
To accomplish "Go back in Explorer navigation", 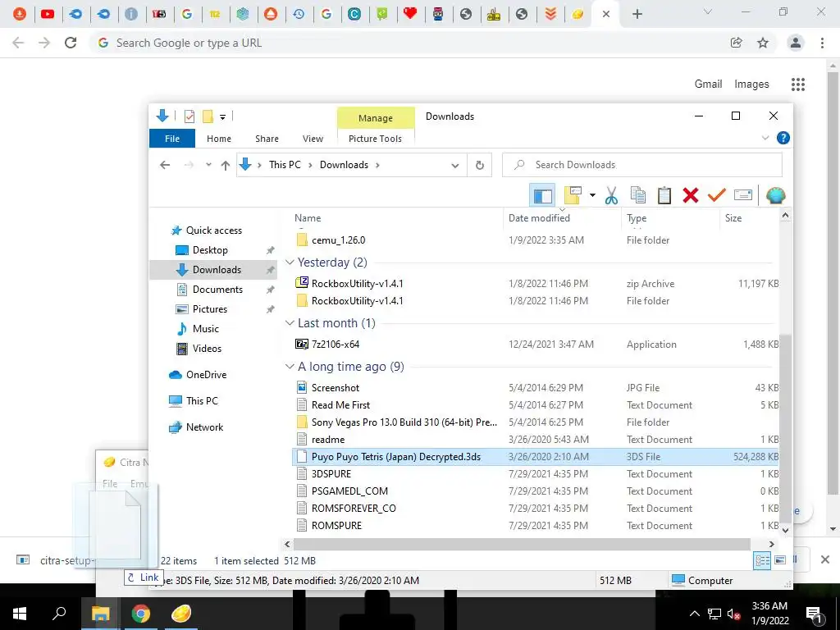I will [165, 165].
